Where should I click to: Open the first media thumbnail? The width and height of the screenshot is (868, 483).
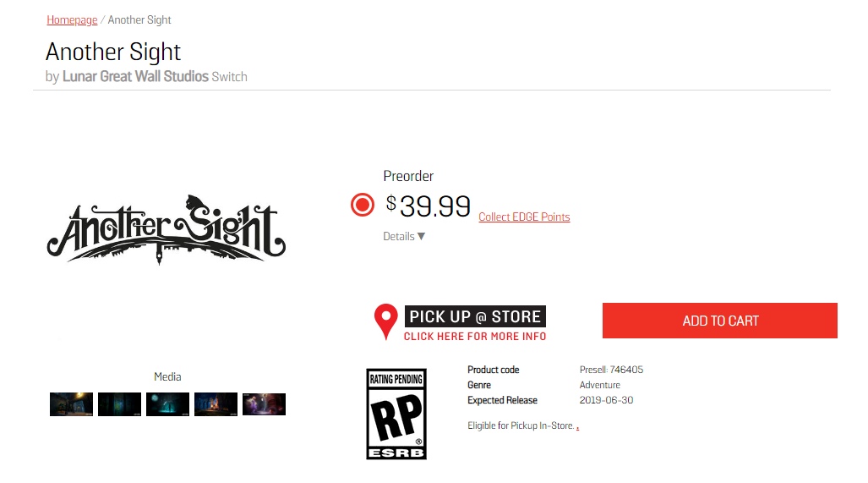click(71, 404)
